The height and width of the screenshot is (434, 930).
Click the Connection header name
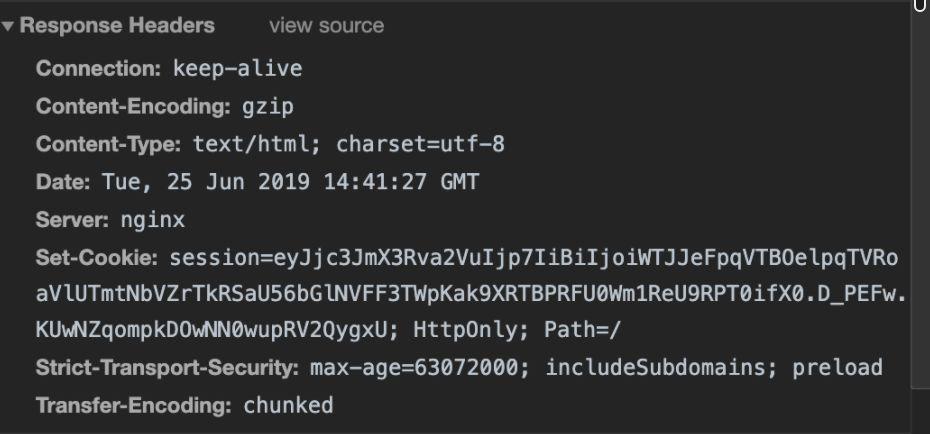(x=98, y=68)
